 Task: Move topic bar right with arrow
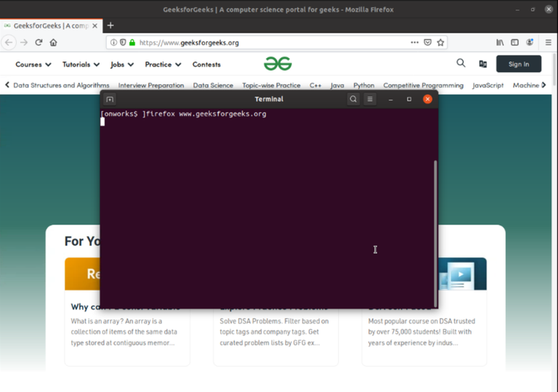543,85
